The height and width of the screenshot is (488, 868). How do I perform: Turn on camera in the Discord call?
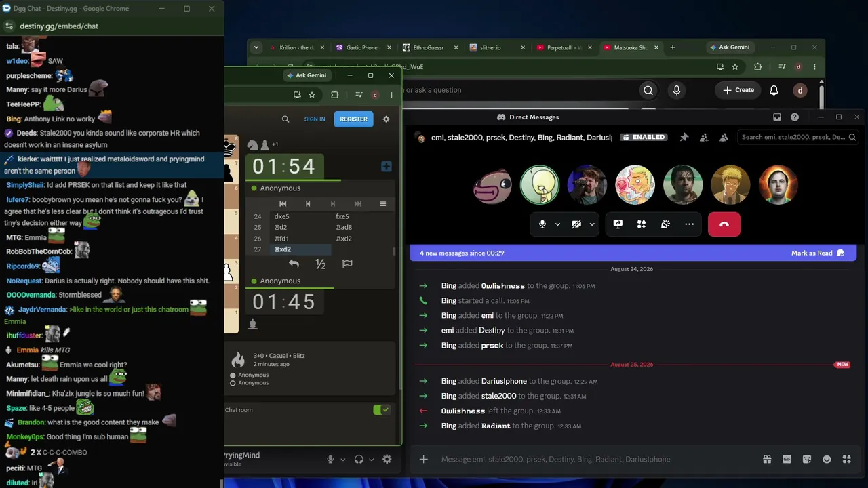pos(576,224)
